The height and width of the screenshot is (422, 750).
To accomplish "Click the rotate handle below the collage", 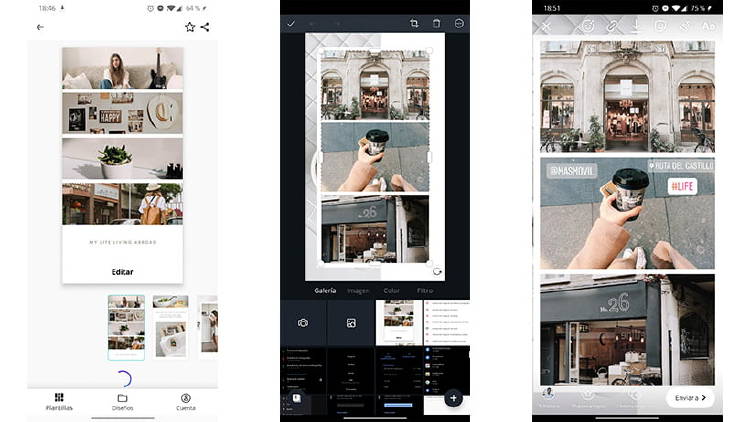I will [x=437, y=271].
